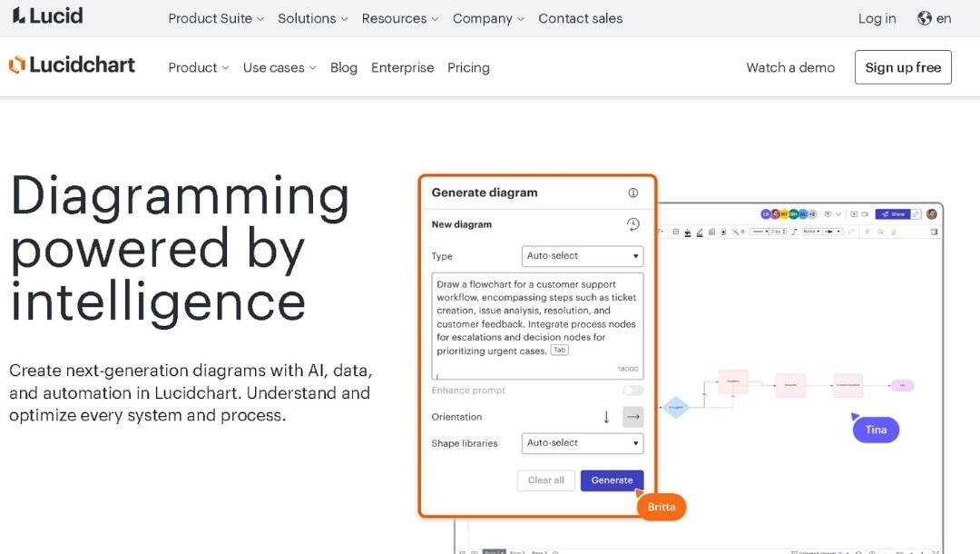Select horizontal right-arrow orientation

(633, 417)
